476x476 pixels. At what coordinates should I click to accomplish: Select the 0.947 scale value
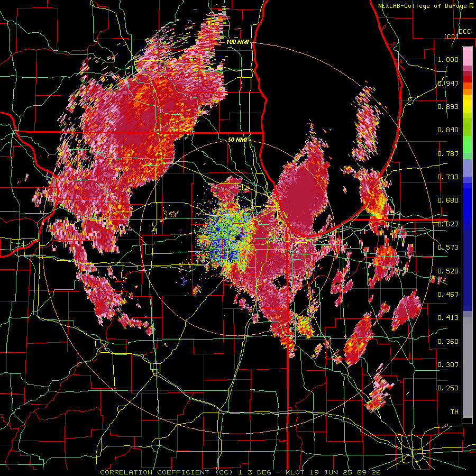448,83
